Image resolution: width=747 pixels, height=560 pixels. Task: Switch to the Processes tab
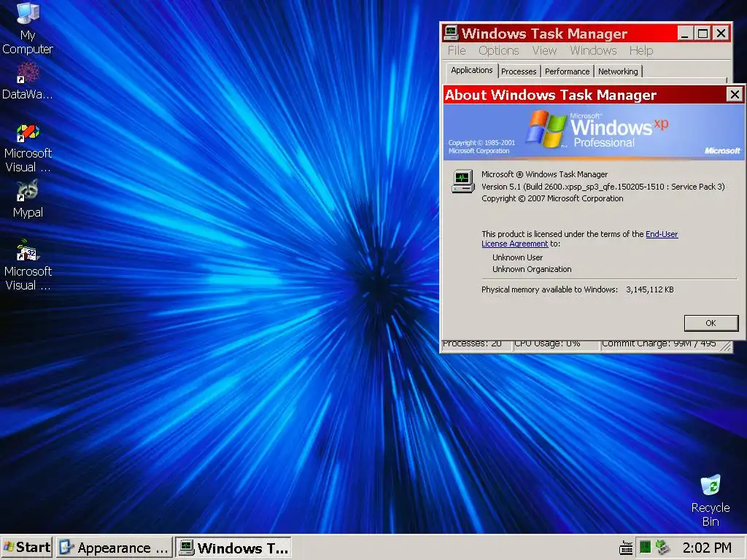click(x=519, y=71)
